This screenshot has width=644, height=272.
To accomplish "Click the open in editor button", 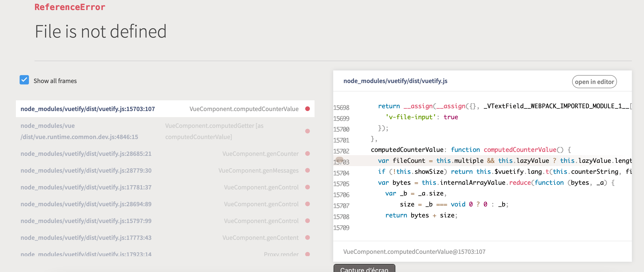I will coord(594,82).
